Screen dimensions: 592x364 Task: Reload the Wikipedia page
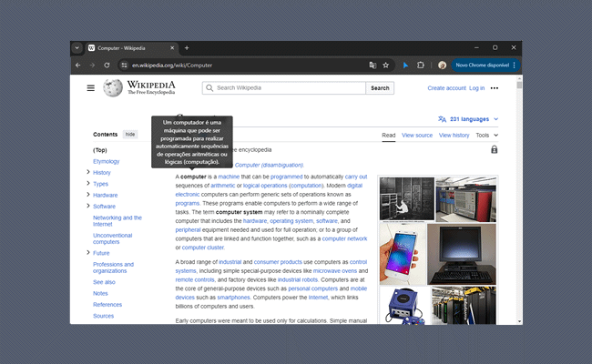tap(107, 66)
